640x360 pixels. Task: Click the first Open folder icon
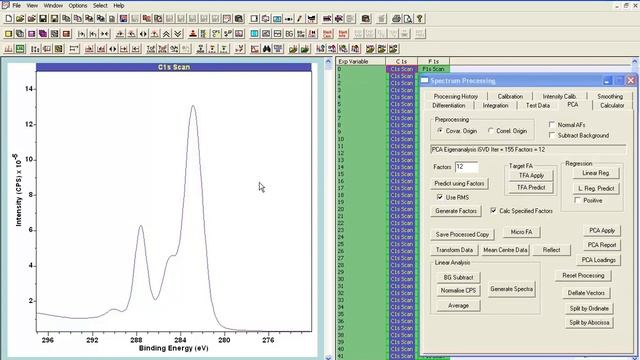point(20,19)
